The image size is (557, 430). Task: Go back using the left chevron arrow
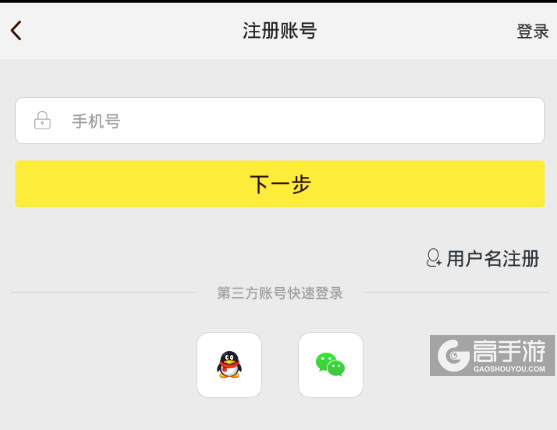click(x=16, y=31)
